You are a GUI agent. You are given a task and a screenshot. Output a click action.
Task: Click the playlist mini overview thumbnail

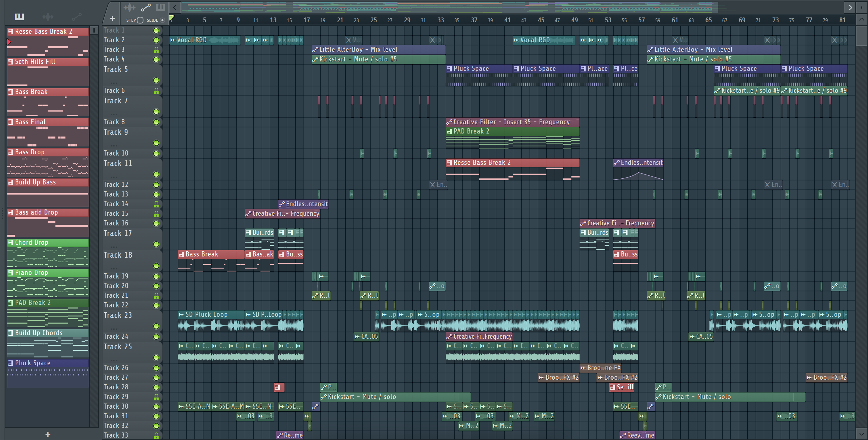point(450,8)
